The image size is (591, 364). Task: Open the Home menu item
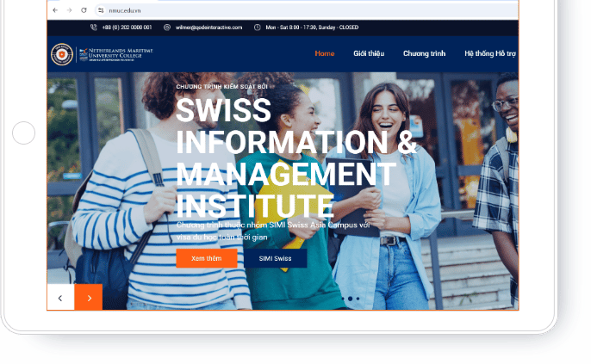pos(325,53)
